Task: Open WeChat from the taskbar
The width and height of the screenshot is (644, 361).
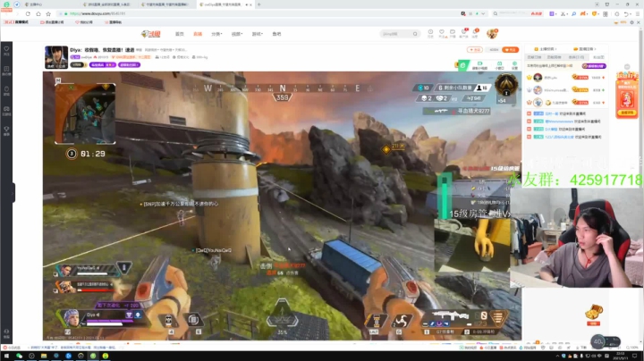Action: tap(19, 356)
